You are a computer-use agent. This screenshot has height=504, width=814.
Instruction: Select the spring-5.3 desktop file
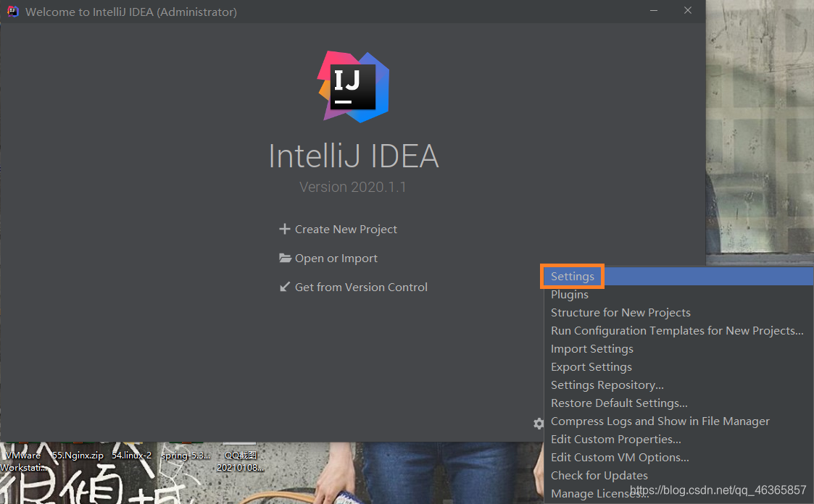(x=186, y=455)
